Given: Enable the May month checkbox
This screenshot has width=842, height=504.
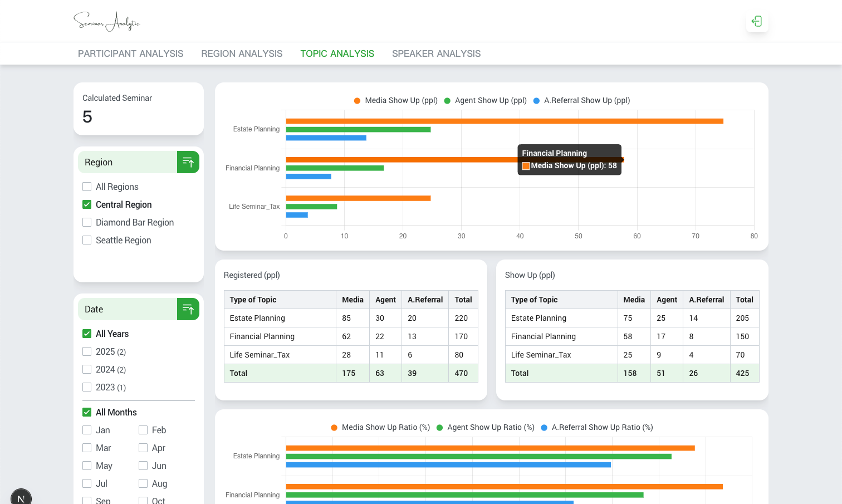Looking at the screenshot, I should (x=87, y=466).
